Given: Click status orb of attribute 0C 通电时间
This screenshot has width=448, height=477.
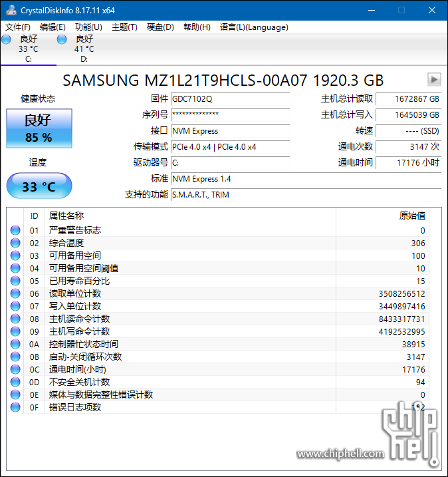Looking at the screenshot, I should (15, 369).
